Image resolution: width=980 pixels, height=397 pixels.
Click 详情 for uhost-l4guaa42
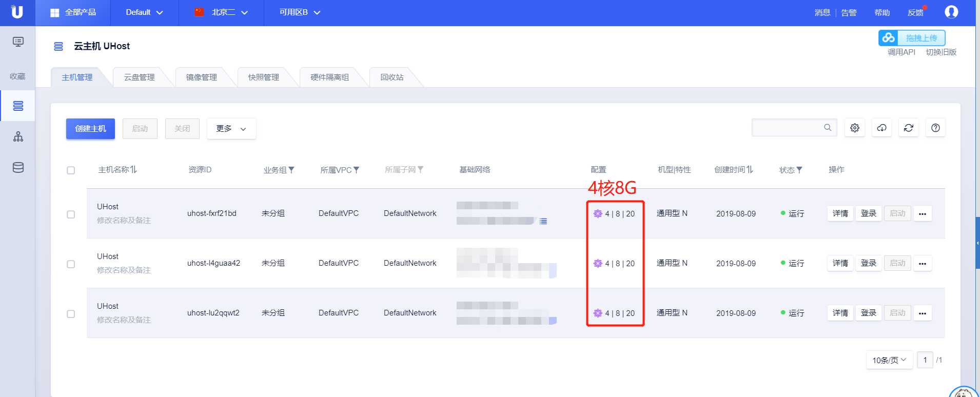(840, 264)
